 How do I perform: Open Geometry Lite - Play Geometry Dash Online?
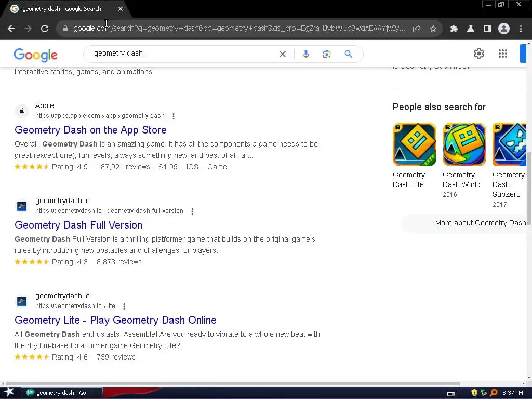(x=115, y=320)
